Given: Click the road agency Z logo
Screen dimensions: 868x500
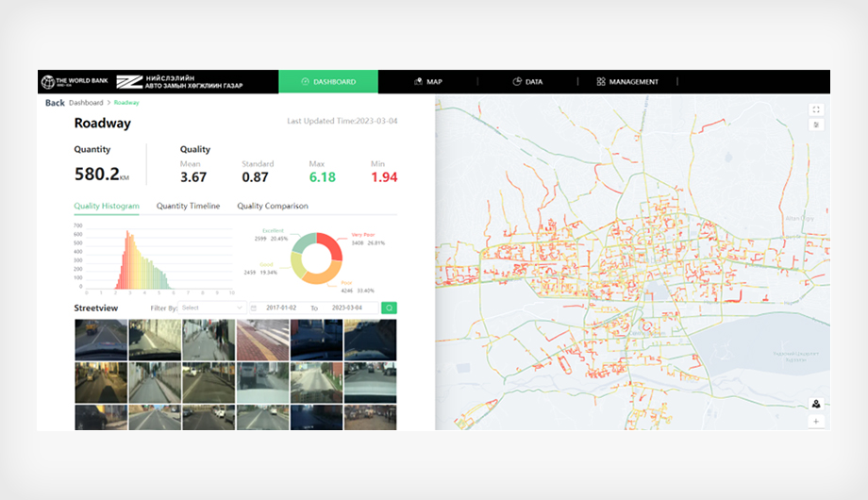Looking at the screenshot, I should pos(128,82).
